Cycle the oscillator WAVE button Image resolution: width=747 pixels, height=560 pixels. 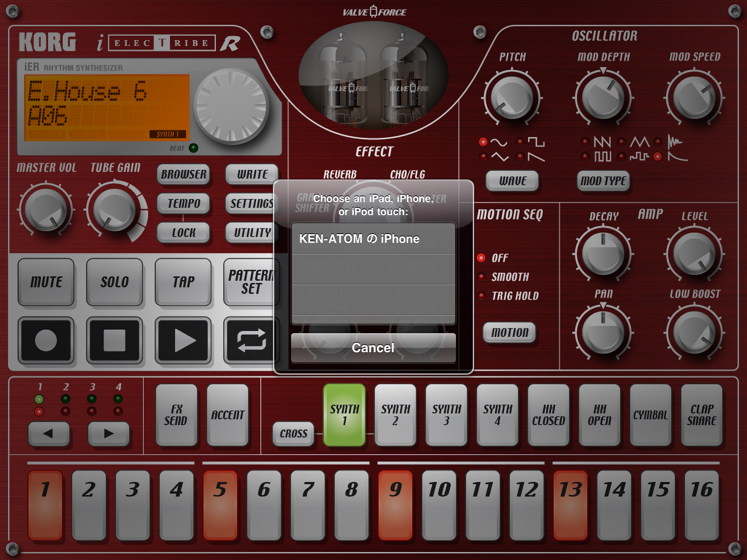tap(512, 181)
